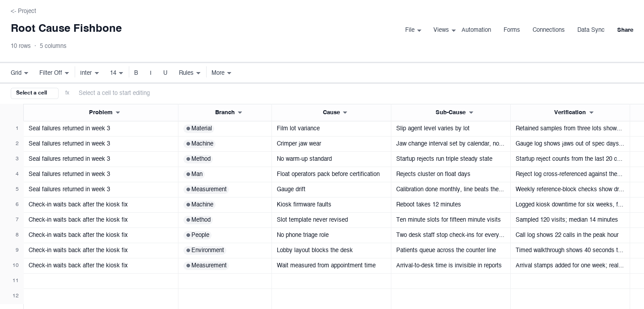Select 'Wait measured from appointment time' cell
Image resolution: width=644 pixels, height=309 pixels.
(331, 266)
